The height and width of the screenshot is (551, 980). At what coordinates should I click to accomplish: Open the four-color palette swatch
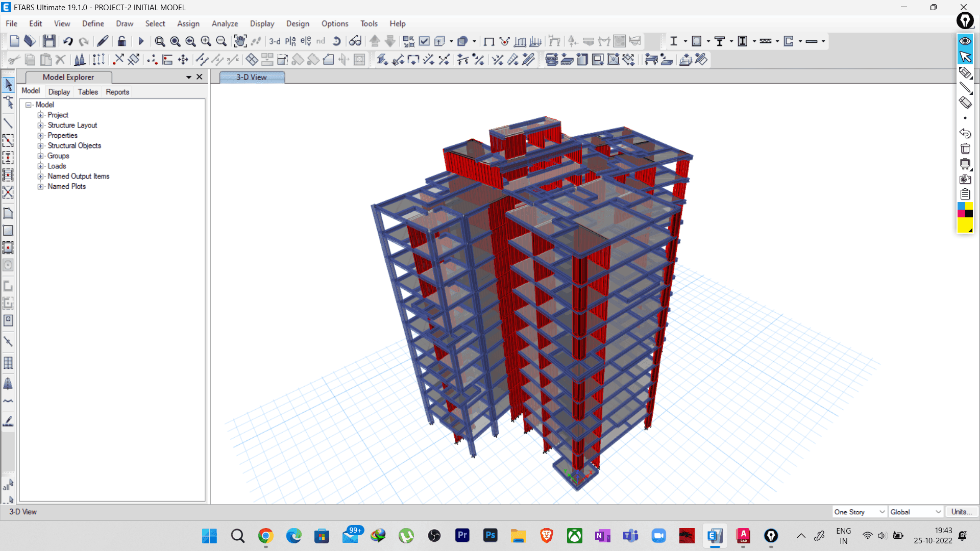pyautogui.click(x=965, y=210)
